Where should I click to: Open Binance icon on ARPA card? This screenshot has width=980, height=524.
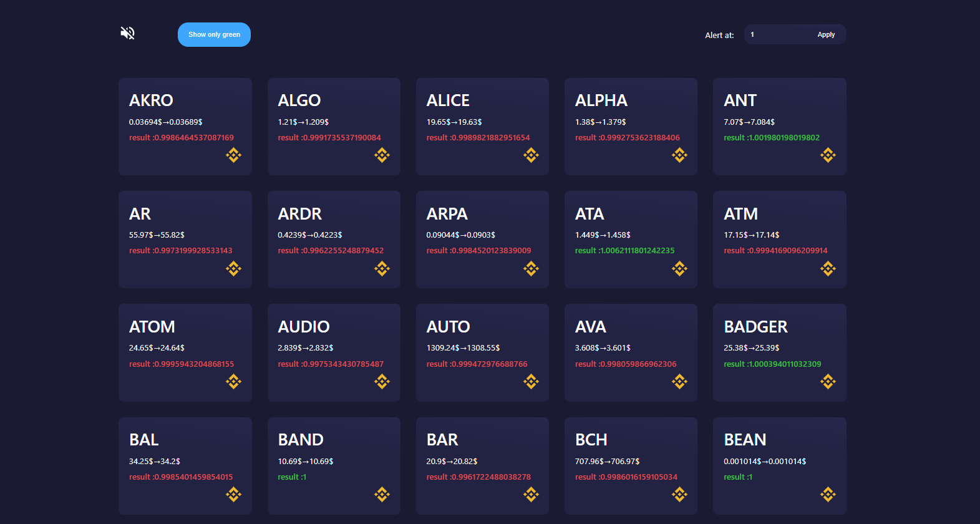(x=531, y=269)
